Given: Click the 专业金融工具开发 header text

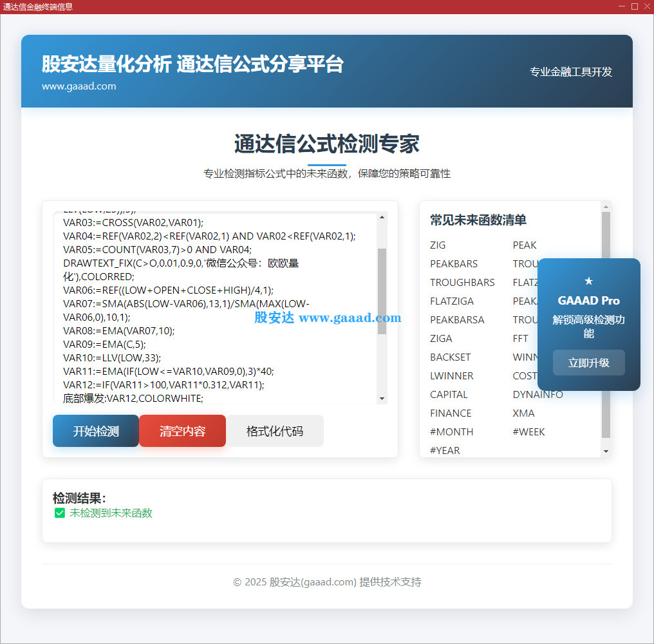Looking at the screenshot, I should point(570,71).
